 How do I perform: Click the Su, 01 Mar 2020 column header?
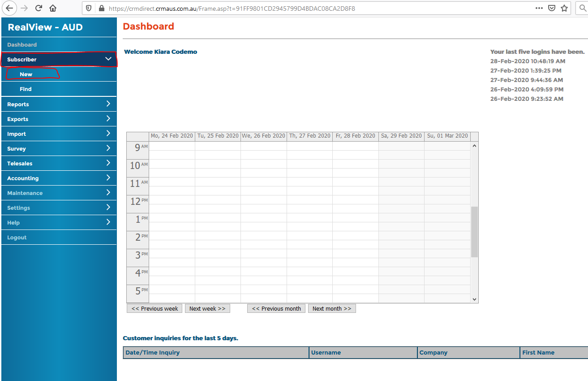pos(447,136)
